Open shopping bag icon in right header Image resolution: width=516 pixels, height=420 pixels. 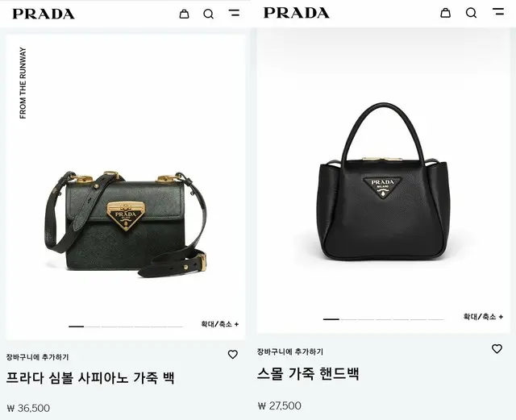pos(445,13)
